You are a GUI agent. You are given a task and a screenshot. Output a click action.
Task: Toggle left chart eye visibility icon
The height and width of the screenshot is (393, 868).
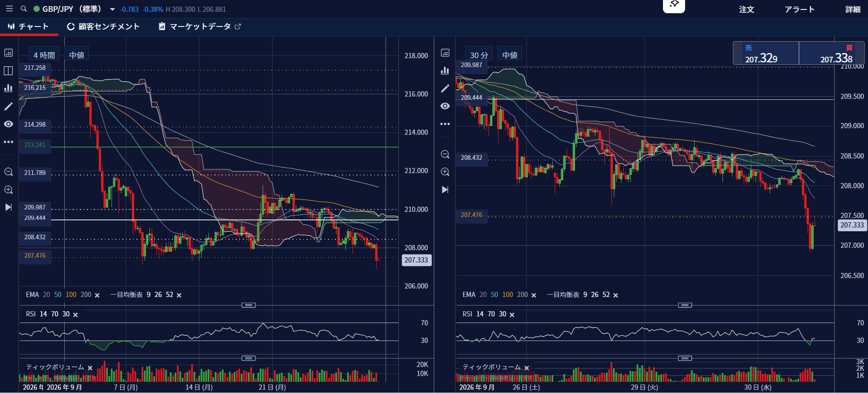coord(9,124)
